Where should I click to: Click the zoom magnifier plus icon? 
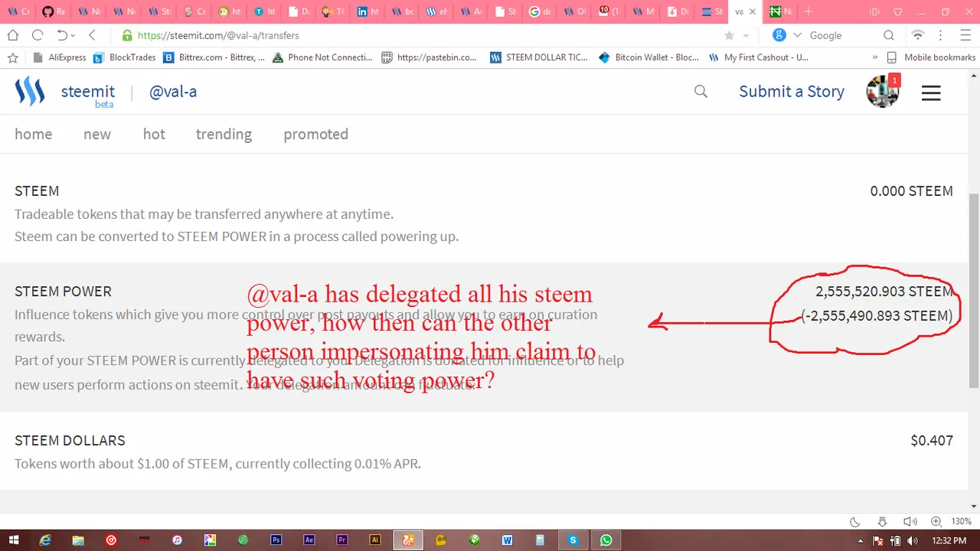tap(936, 521)
